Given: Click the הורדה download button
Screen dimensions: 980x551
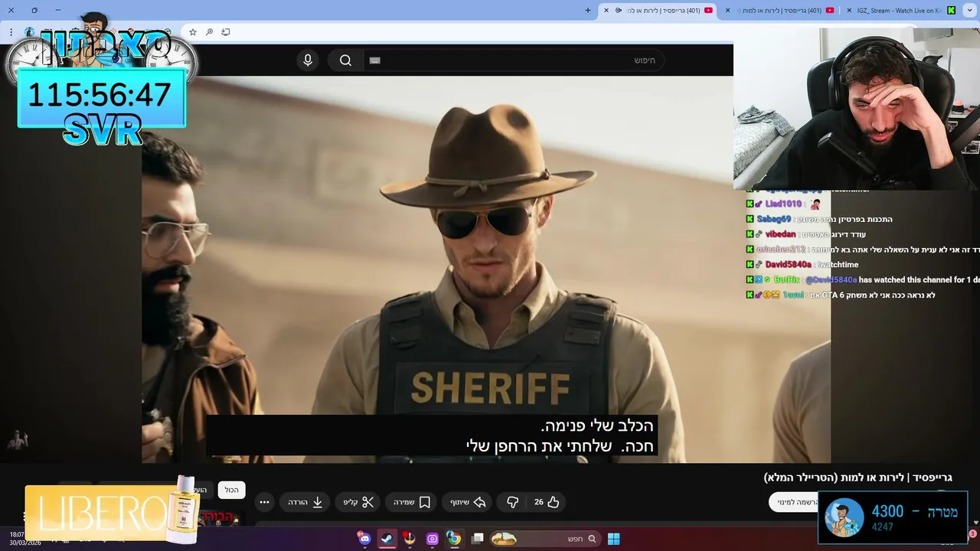Looking at the screenshot, I should [305, 502].
